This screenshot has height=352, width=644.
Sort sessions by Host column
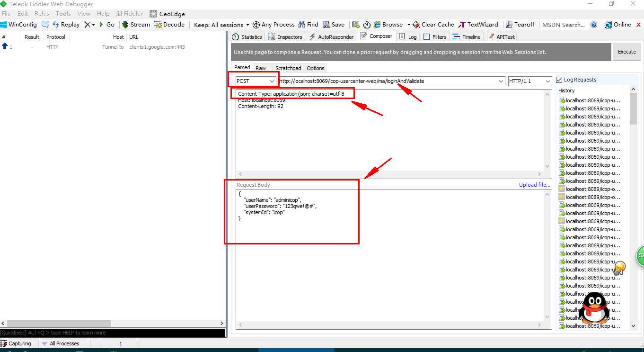click(118, 37)
